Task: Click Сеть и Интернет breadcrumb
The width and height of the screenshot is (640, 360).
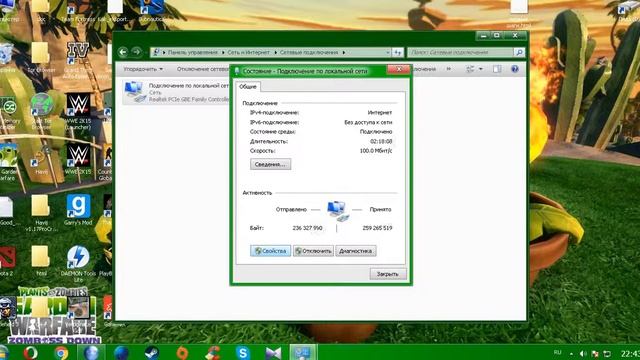Action: click(248, 52)
